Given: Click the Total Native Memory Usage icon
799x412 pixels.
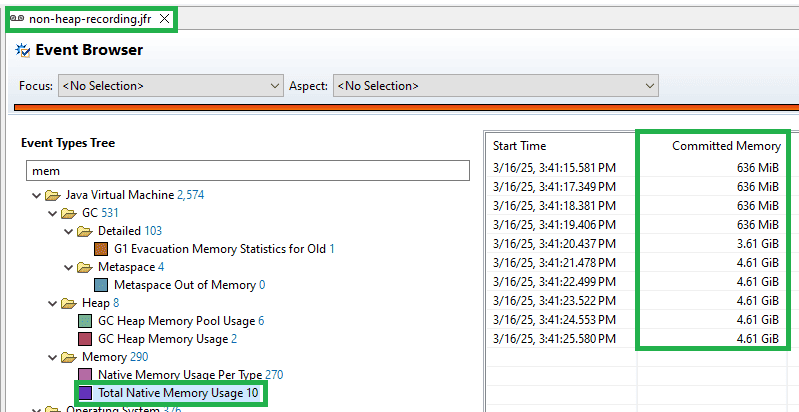Looking at the screenshot, I should click(x=85, y=393).
